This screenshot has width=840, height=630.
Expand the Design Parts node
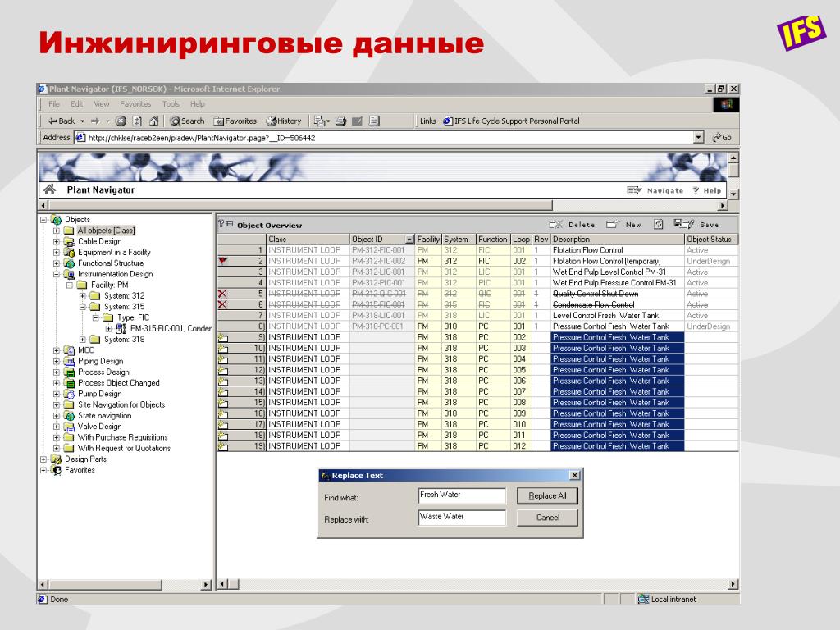click(43, 459)
